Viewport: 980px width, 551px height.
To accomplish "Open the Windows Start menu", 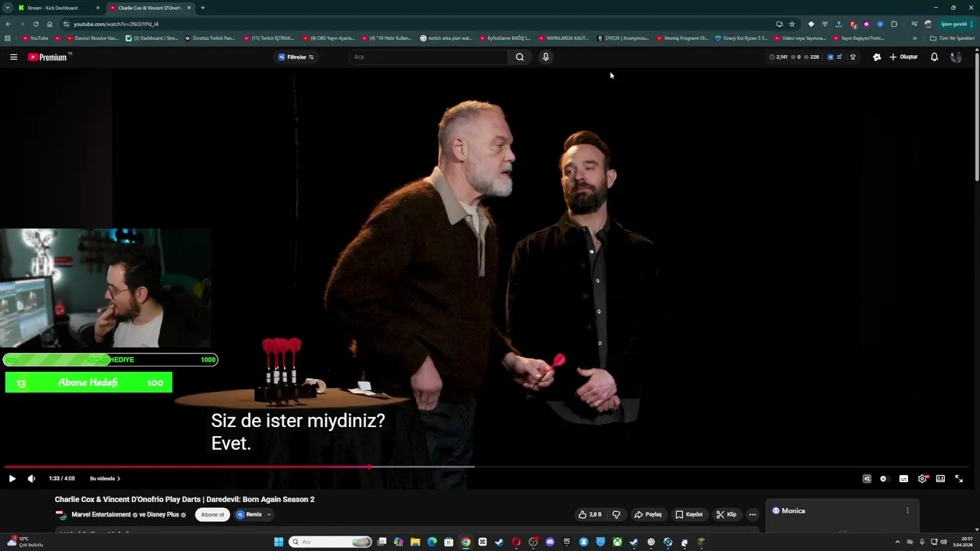I will pos(279,542).
